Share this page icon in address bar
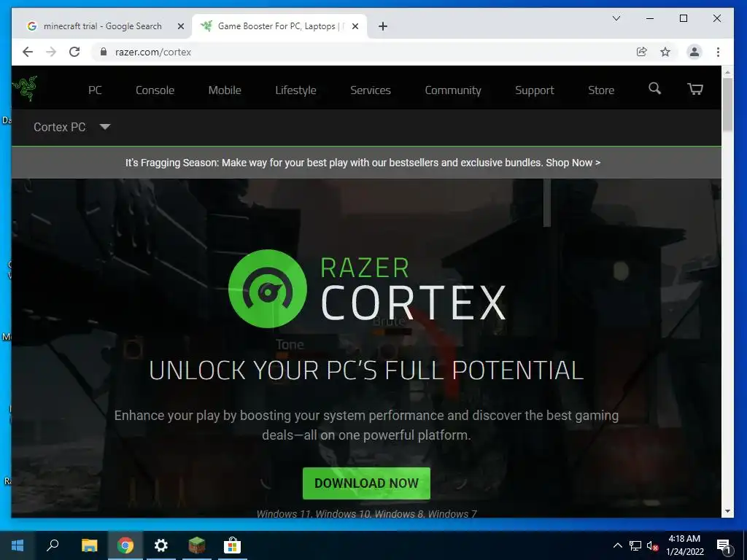Screen dimensions: 747x560 (642, 52)
